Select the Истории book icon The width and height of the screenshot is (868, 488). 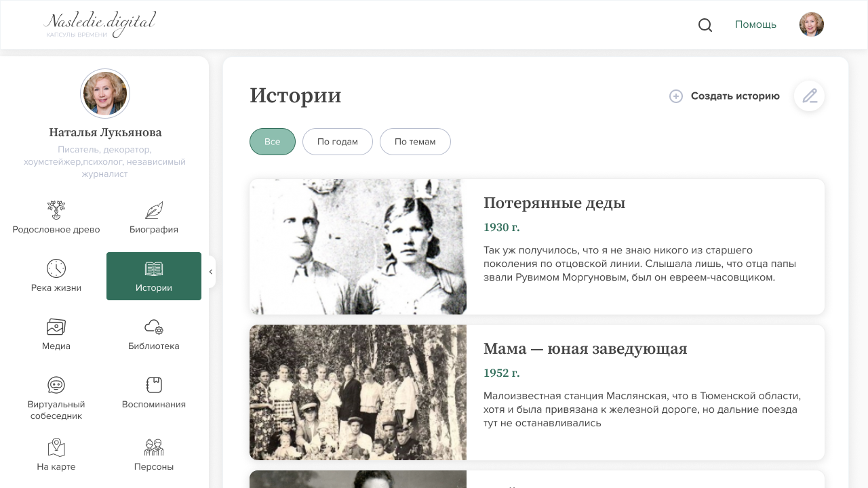[154, 269]
